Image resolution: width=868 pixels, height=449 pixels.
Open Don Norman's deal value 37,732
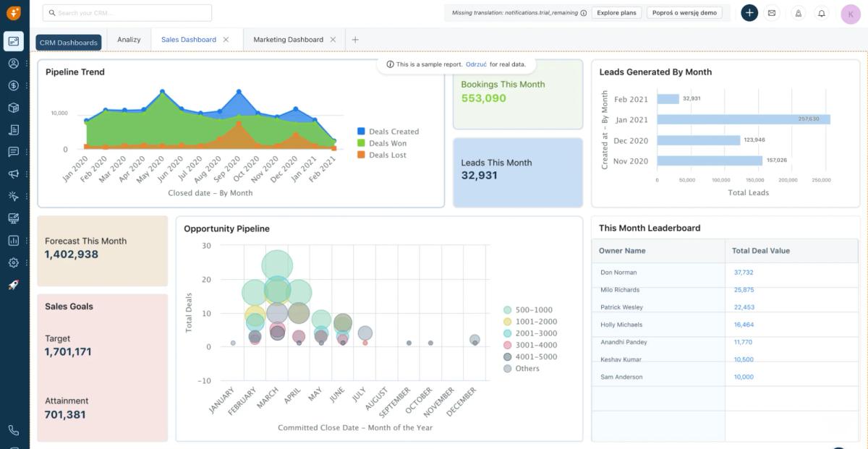(x=744, y=273)
